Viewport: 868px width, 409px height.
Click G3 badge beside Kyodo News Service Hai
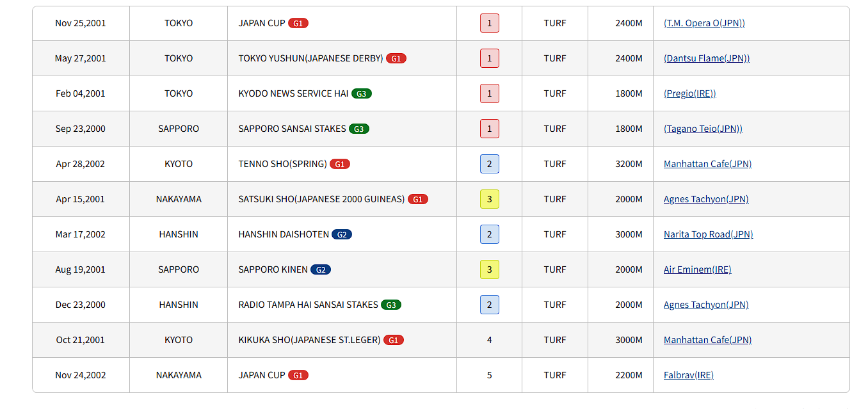[x=362, y=93]
